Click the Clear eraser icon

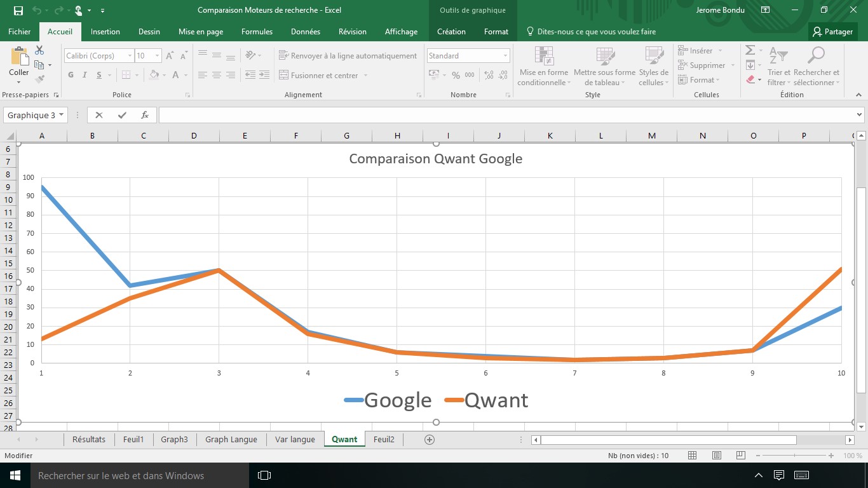click(750, 79)
